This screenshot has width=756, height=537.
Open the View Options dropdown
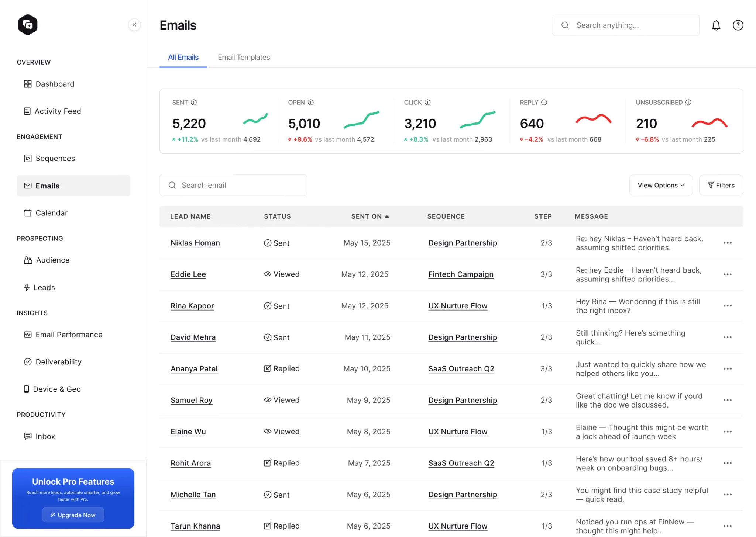coord(660,185)
